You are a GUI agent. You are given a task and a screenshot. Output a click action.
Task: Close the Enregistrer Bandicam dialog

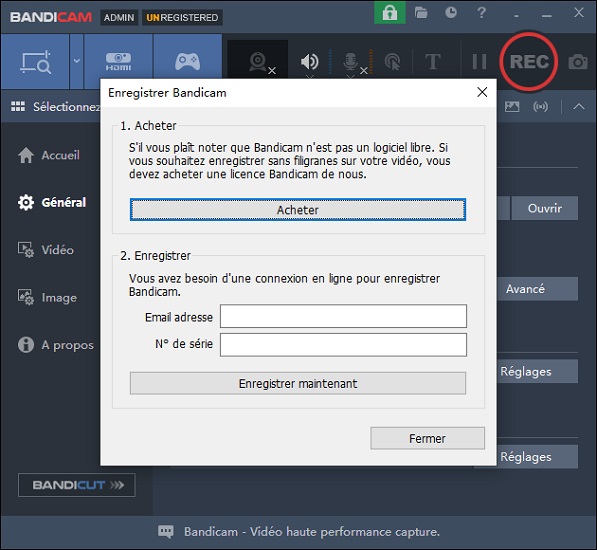tap(482, 92)
